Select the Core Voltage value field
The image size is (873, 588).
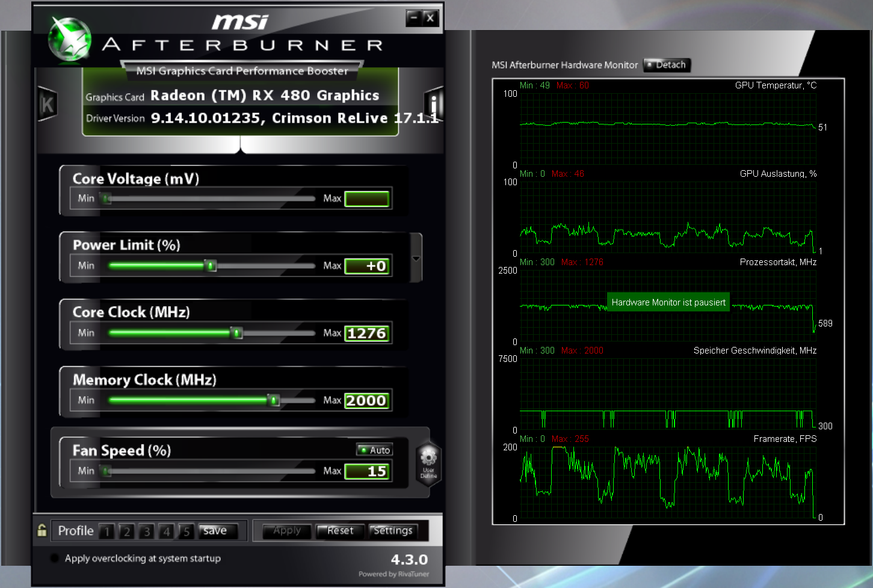366,199
